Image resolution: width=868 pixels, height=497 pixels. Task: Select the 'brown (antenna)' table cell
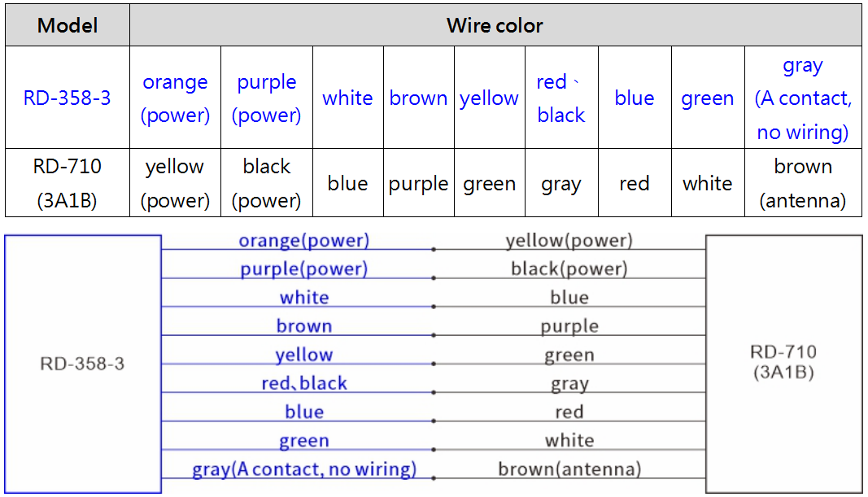803,183
